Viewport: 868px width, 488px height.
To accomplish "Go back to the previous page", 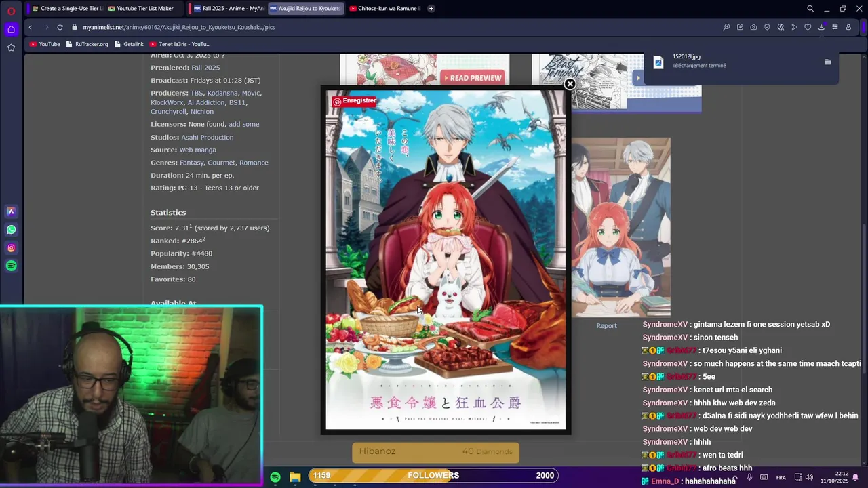I will (30, 27).
